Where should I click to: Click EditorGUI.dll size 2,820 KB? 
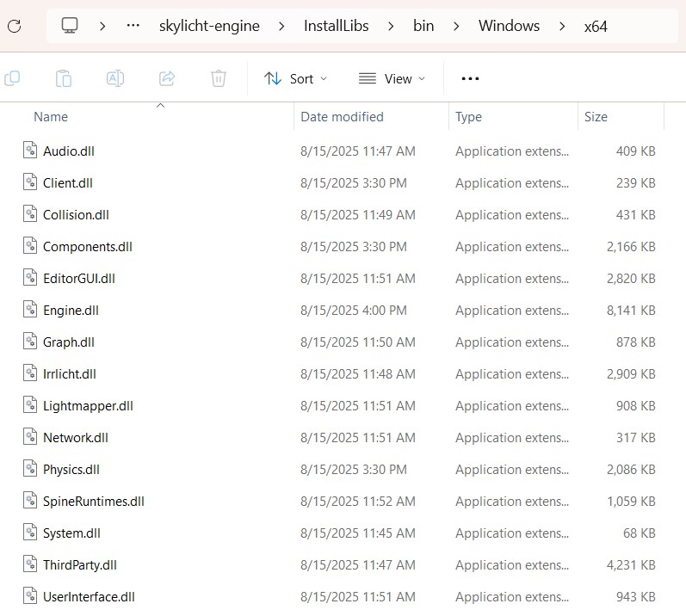(x=631, y=279)
